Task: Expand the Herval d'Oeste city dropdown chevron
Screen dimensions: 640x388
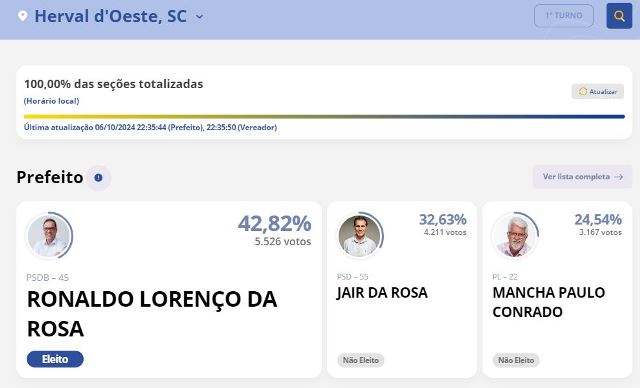Action: click(x=199, y=17)
